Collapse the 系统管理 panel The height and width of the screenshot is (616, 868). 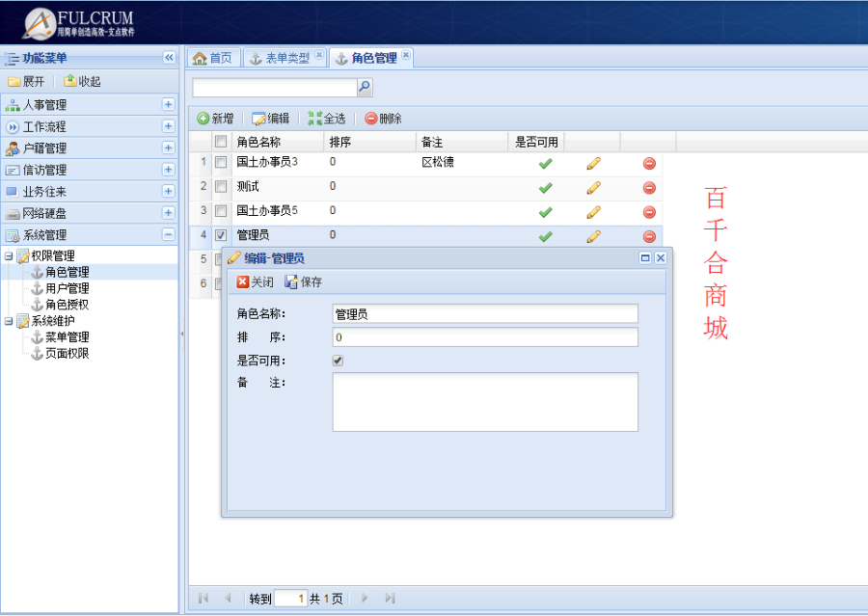point(168,234)
